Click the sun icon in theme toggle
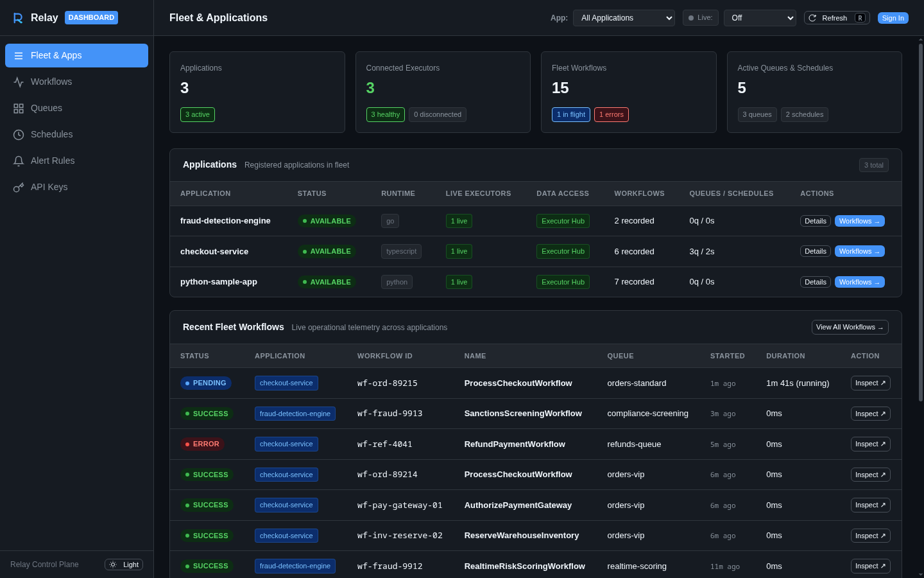The height and width of the screenshot is (578, 924). 113,565
